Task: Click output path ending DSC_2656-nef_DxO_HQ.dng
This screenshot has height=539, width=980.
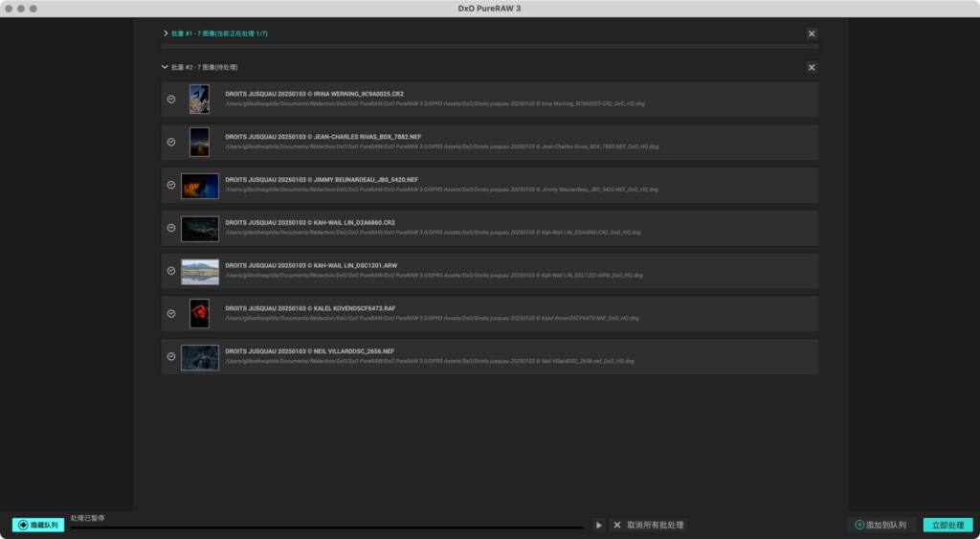Action: [x=430, y=362]
